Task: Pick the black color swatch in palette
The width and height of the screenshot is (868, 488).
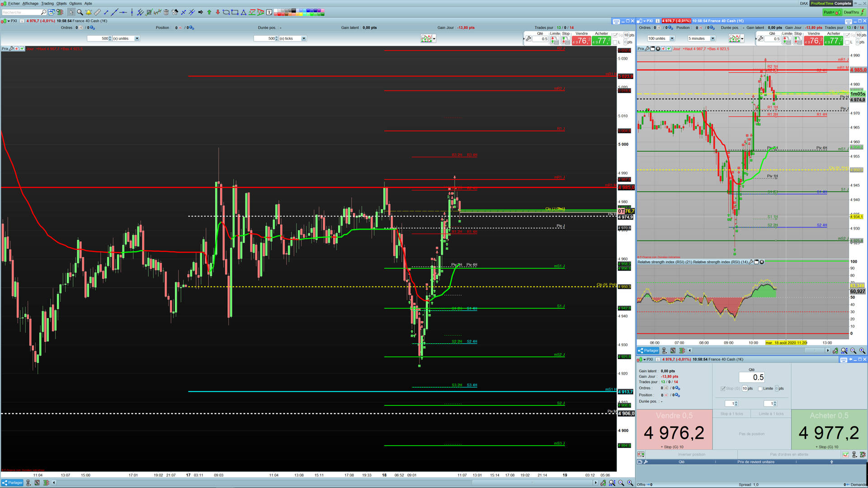Action: point(294,10)
